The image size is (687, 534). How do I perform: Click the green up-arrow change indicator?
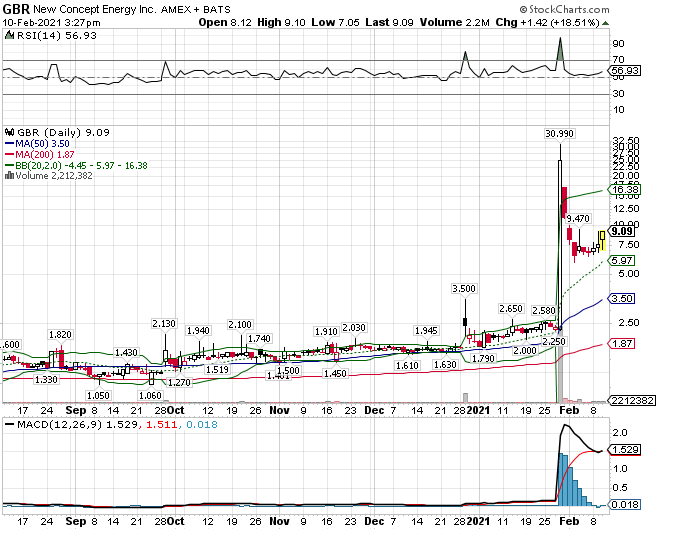point(605,23)
